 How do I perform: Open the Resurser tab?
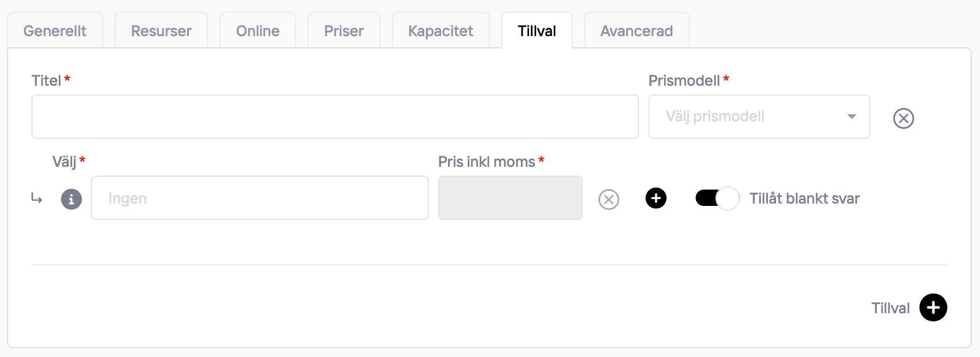click(161, 31)
